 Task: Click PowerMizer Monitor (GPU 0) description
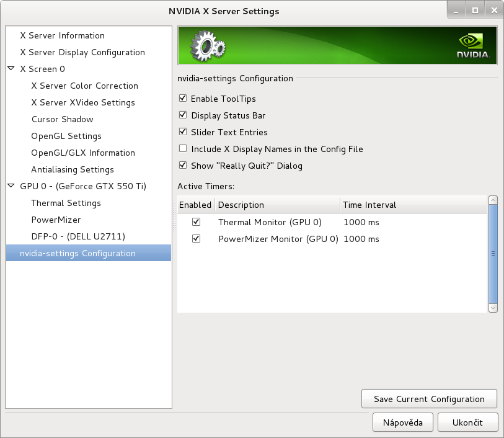278,239
